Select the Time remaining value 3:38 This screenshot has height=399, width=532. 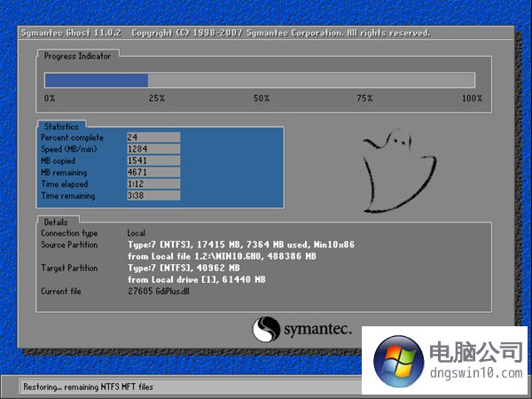coord(153,195)
